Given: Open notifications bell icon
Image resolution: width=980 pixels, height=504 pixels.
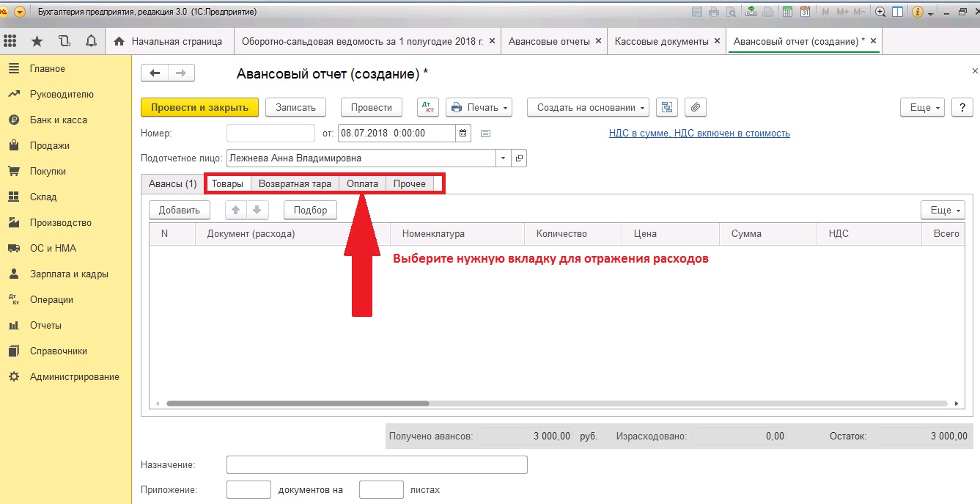Looking at the screenshot, I should click(x=90, y=41).
